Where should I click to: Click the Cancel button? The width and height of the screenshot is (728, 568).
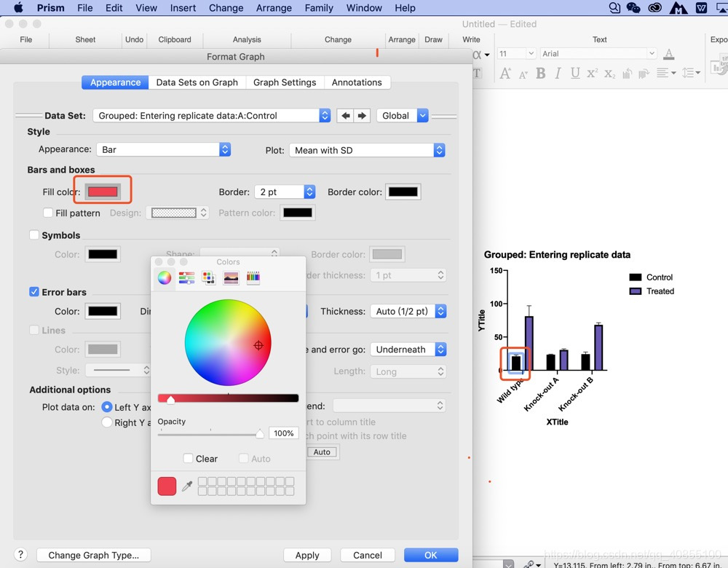click(368, 555)
